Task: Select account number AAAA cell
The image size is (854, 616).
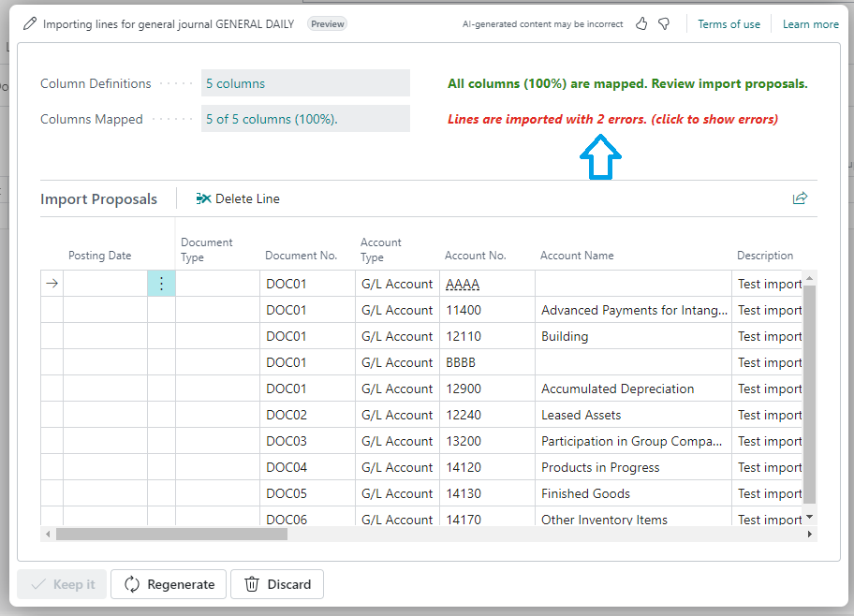Action: (487, 284)
